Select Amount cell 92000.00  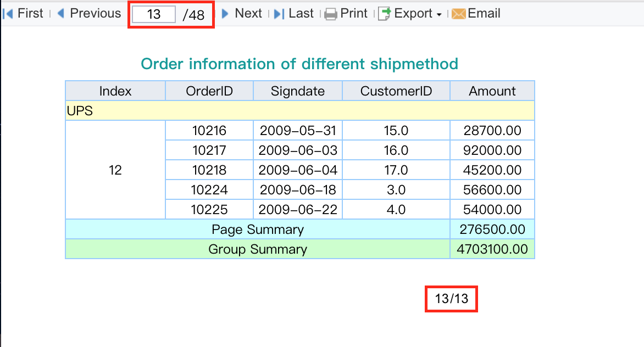[492, 150]
